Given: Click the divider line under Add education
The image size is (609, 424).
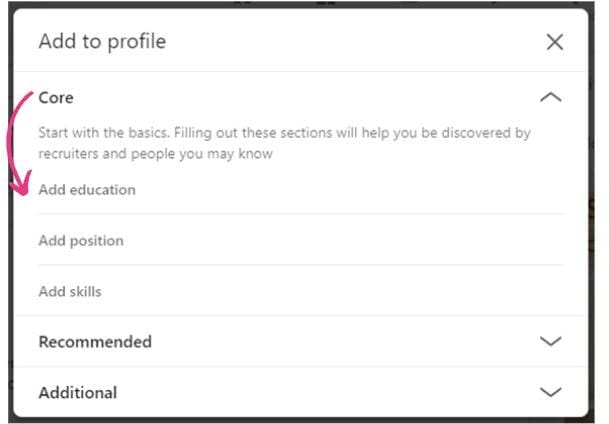Looking at the screenshot, I should click(300, 213).
